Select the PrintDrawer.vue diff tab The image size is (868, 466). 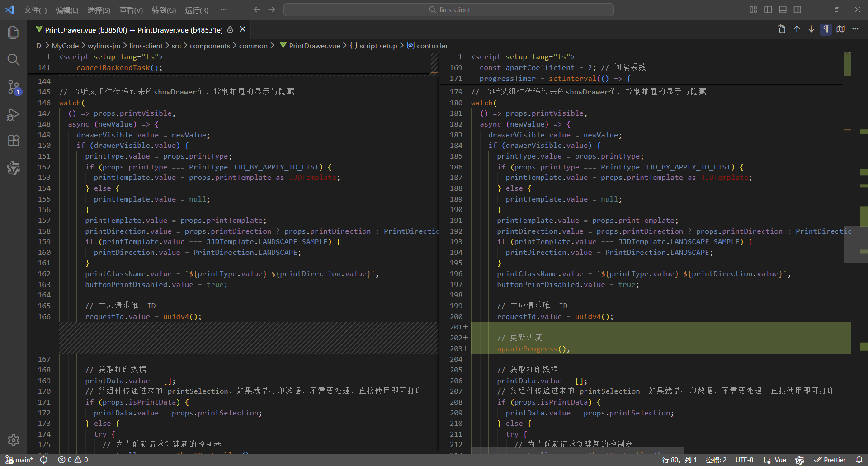coord(131,29)
